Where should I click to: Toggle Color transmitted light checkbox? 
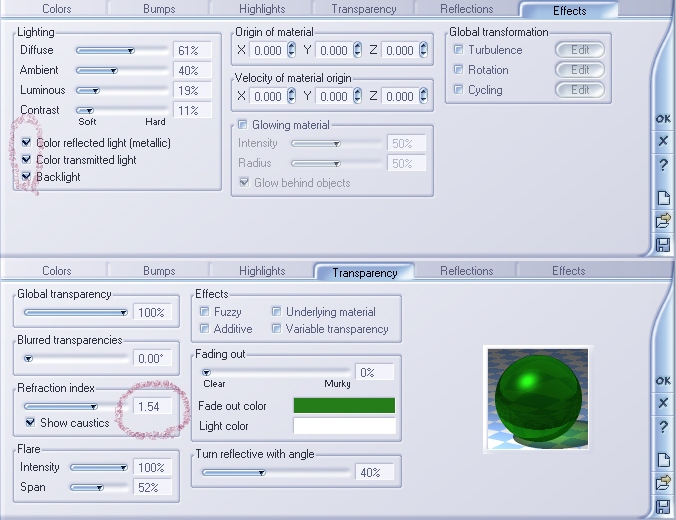[x=27, y=160]
